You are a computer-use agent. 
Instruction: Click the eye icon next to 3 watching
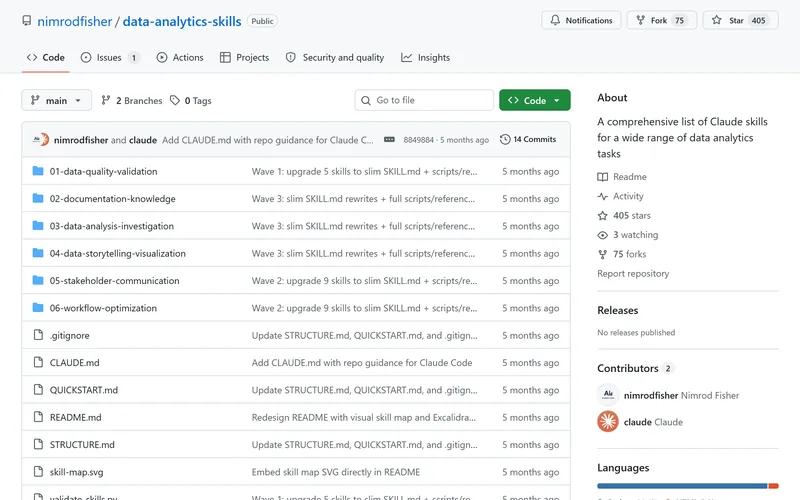(603, 235)
